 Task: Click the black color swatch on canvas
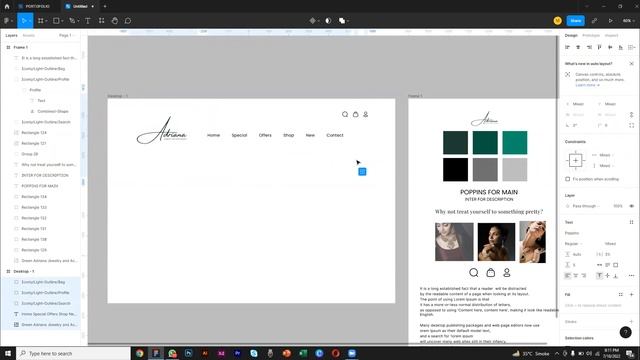[456, 169]
